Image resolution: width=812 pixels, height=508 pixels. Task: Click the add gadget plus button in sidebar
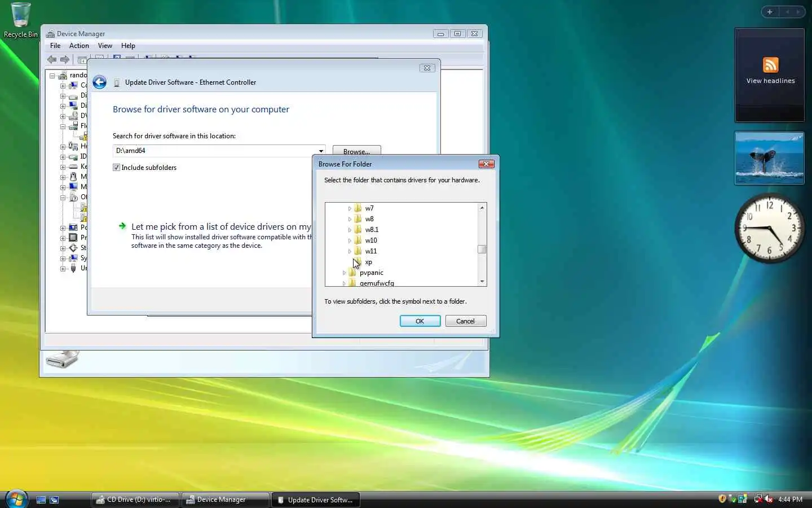click(x=770, y=12)
